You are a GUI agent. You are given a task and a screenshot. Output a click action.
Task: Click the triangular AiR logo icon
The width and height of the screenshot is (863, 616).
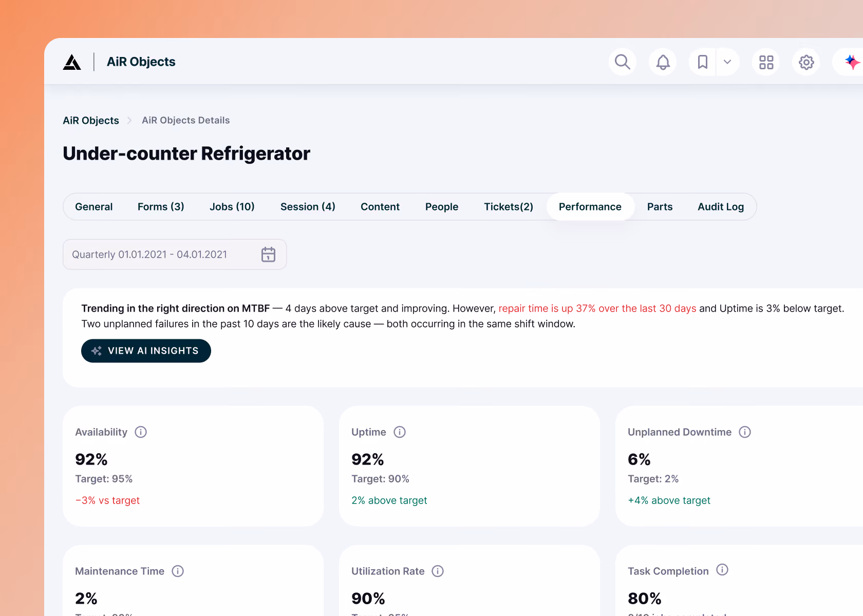72,62
